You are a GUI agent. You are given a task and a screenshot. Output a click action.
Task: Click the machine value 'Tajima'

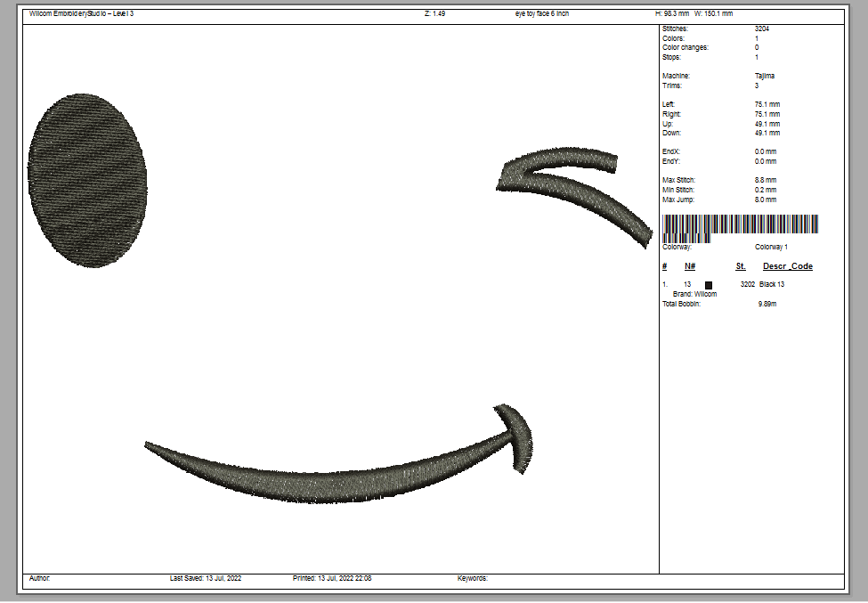coord(765,76)
